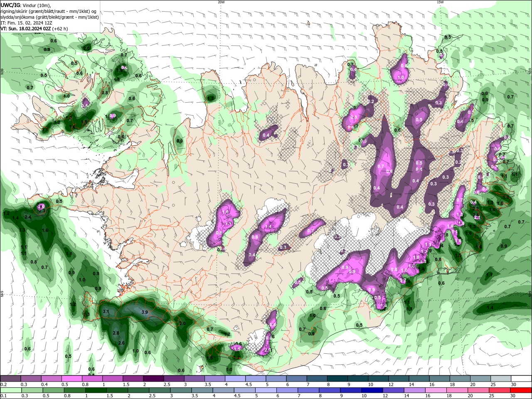Click the '20W' longitude label
Screen dimensions: 532x399
tap(221, 2)
